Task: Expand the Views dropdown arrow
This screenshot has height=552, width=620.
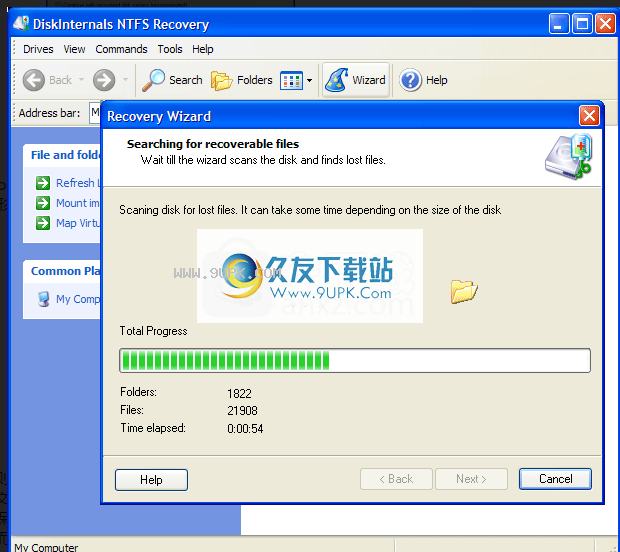Action: 310,81
